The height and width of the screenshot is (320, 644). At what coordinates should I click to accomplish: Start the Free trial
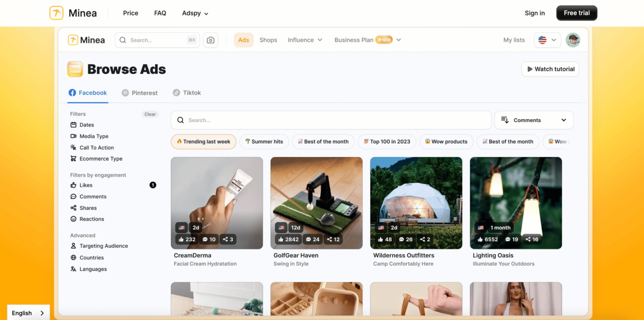coord(577,13)
